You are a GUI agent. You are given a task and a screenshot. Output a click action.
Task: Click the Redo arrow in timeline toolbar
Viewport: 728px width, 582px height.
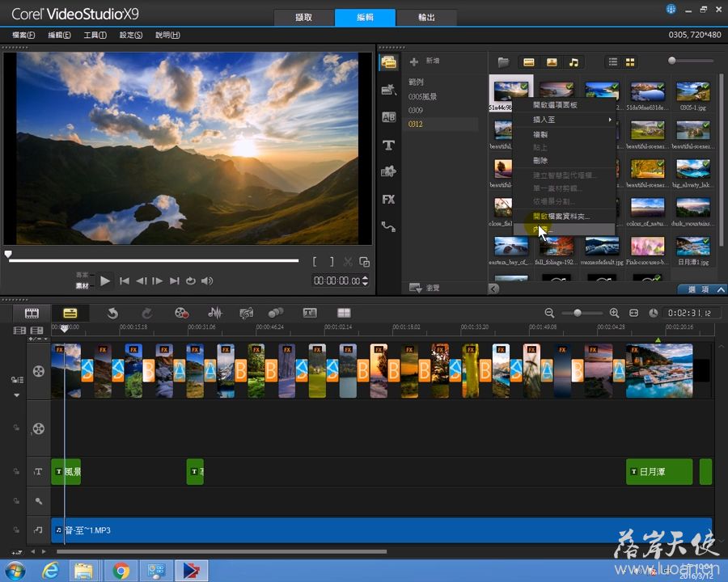coord(146,314)
